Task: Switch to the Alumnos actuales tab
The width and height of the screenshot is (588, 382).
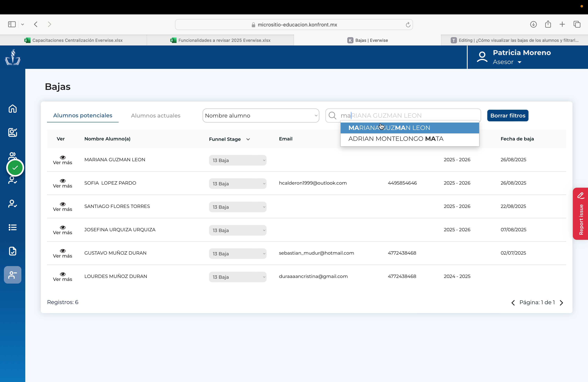Action: [x=156, y=115]
